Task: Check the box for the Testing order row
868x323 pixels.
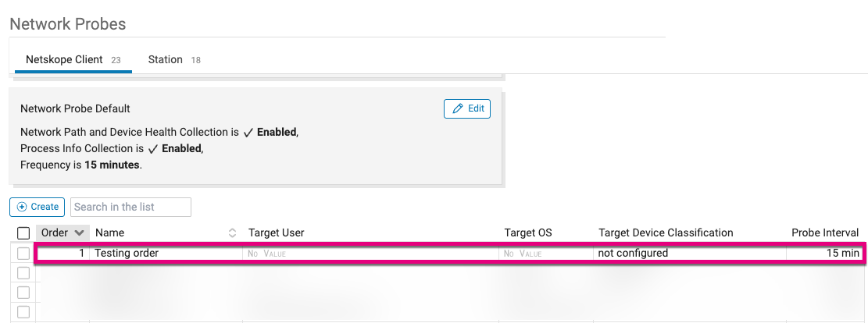Action: pyautogui.click(x=23, y=254)
